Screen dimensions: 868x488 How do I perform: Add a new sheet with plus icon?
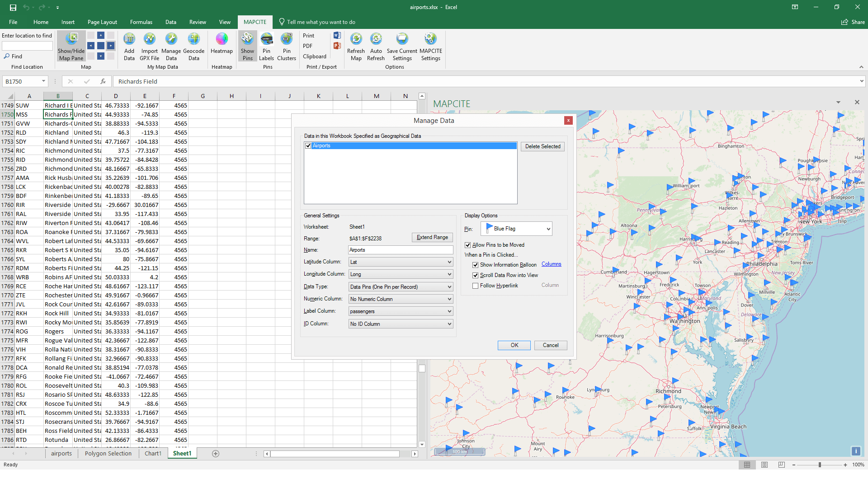[x=216, y=454]
